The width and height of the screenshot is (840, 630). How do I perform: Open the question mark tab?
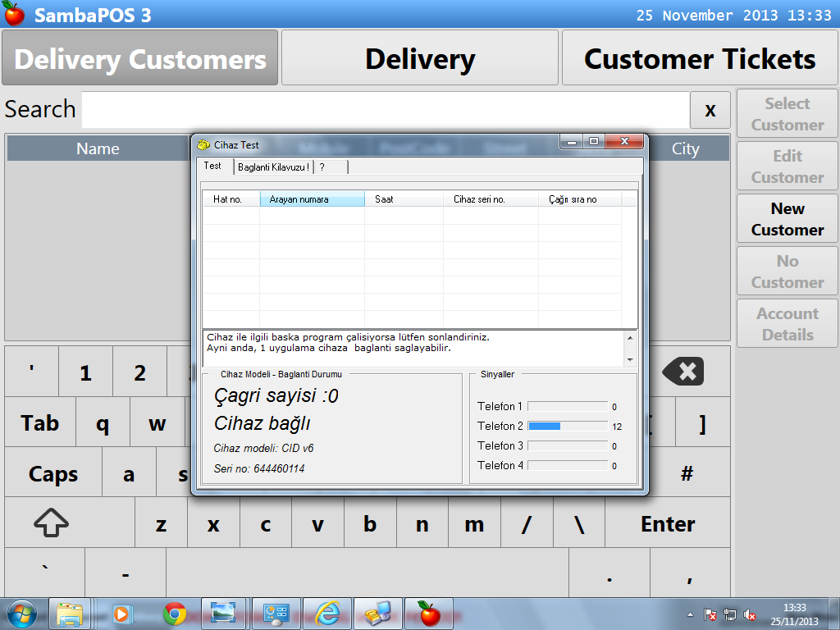[322, 167]
